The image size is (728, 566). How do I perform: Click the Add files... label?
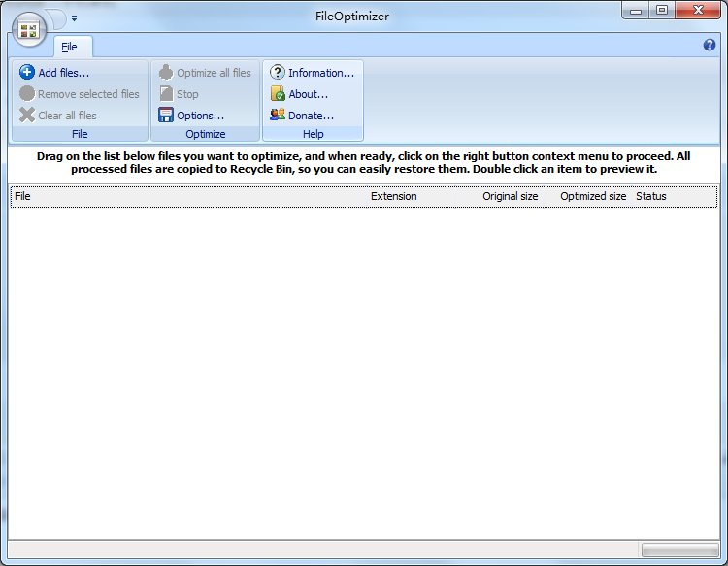(x=64, y=73)
